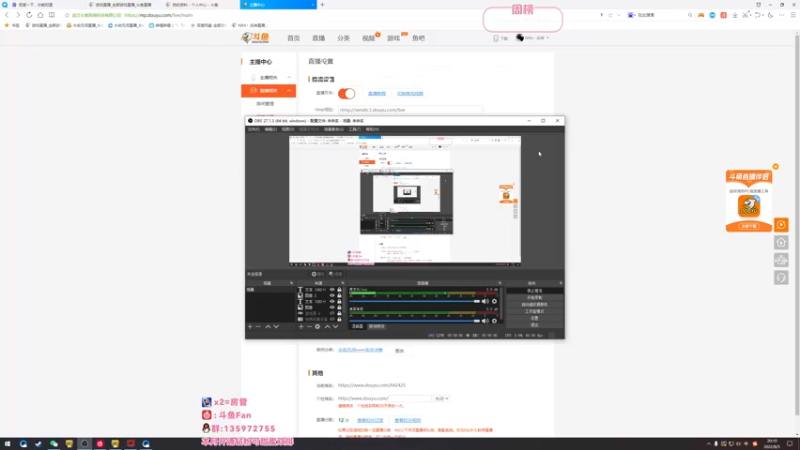Viewport: 800px width, 450px height.
Task: Remove selected source in OBS Sources panel
Action: tap(309, 327)
